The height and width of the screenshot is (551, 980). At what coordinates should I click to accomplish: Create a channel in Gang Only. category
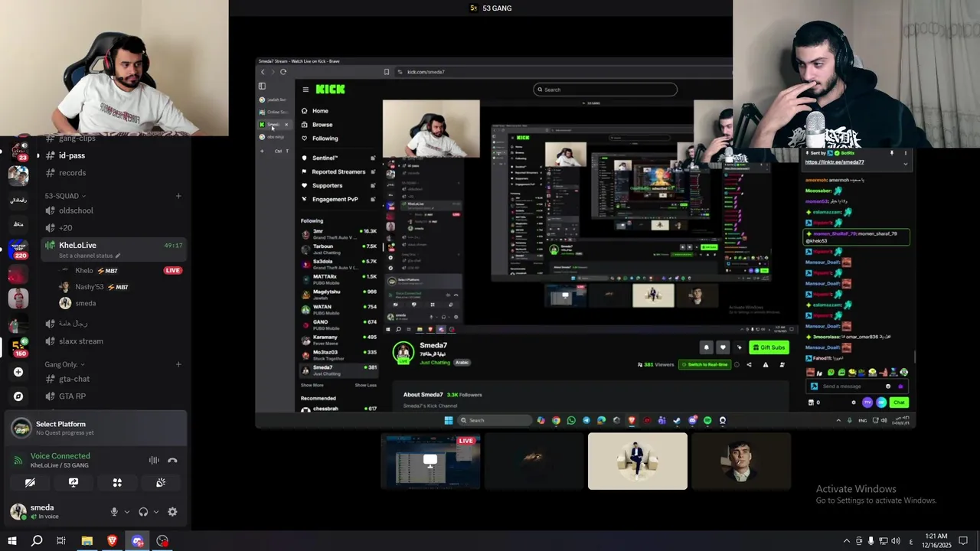178,364
